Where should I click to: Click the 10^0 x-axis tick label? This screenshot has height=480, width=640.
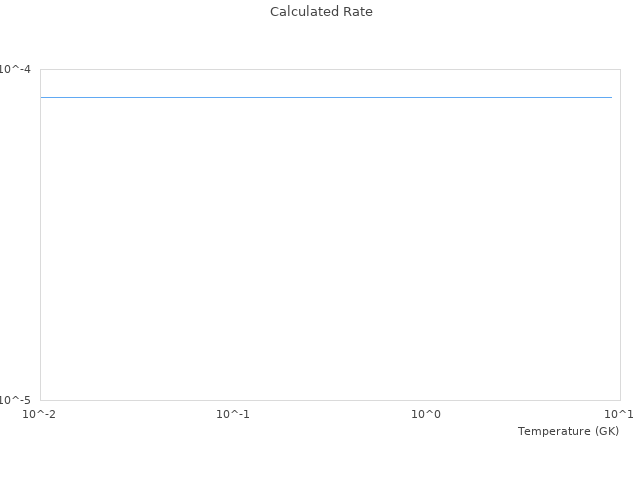pos(427,414)
